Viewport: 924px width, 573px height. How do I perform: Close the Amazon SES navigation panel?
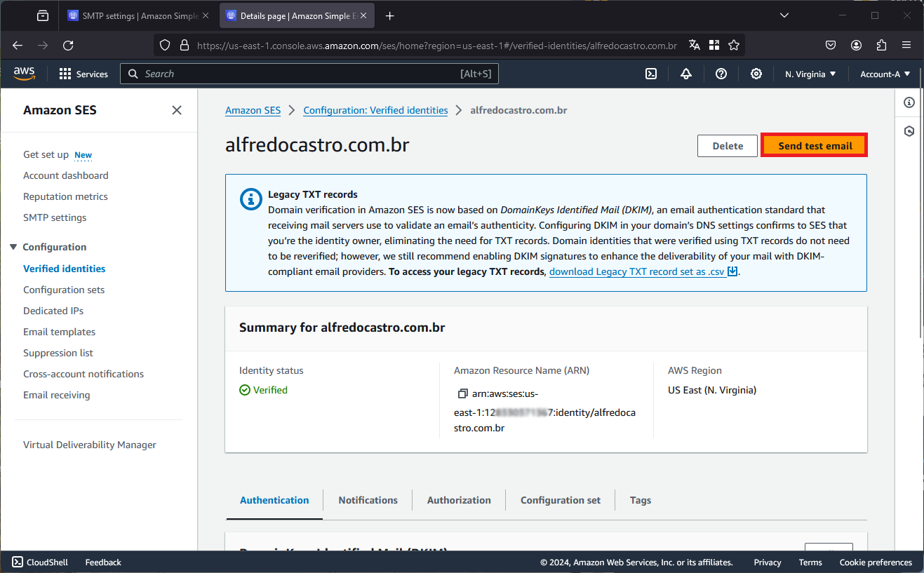[177, 110]
